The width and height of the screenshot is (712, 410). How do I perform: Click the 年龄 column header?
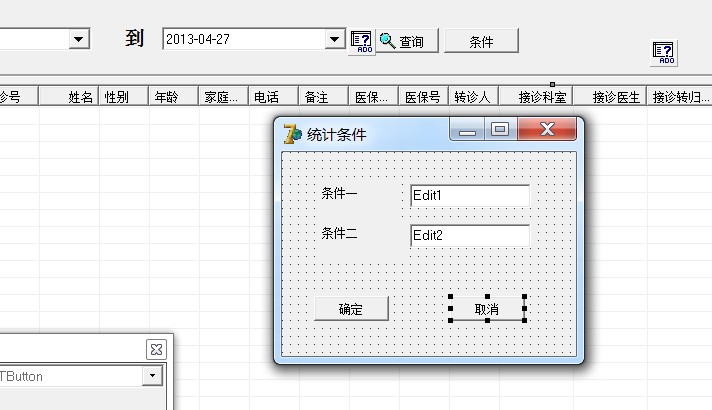click(173, 97)
